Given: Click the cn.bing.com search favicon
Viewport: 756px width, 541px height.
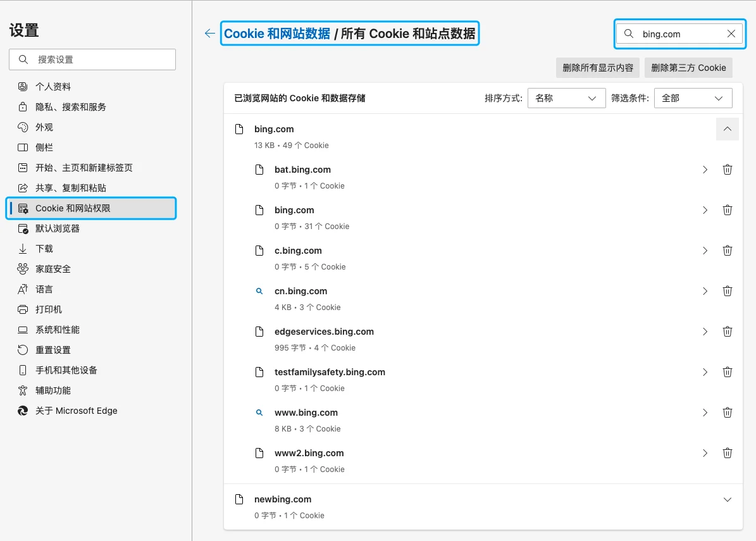Looking at the screenshot, I should click(259, 291).
